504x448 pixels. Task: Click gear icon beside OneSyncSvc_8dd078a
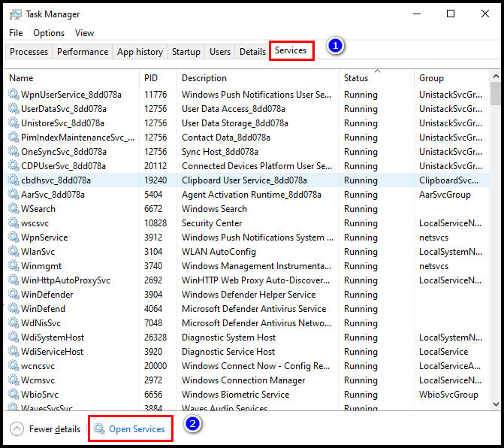point(14,152)
